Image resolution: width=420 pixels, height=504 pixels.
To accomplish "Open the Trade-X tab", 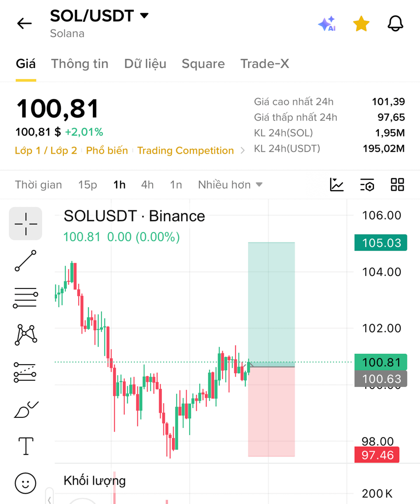I will 265,64.
